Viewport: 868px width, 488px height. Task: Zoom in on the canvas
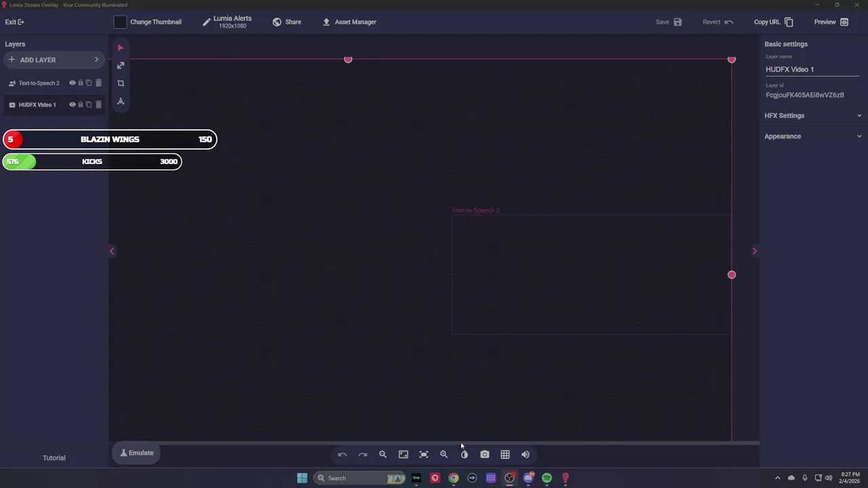click(444, 455)
